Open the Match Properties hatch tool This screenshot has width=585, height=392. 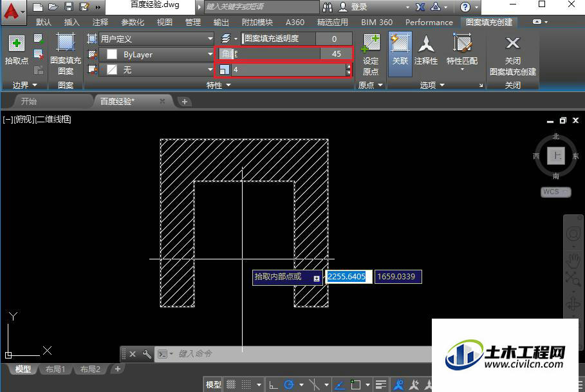[x=462, y=52]
